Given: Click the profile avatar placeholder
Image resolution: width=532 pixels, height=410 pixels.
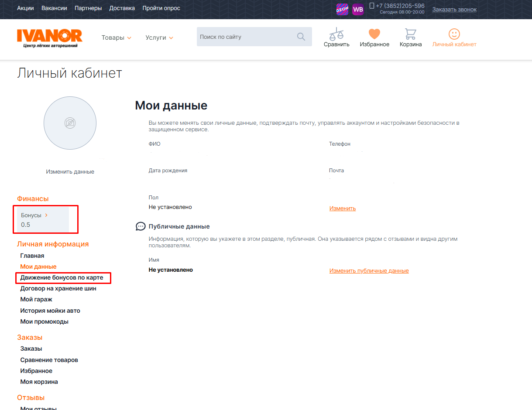Looking at the screenshot, I should 70,123.
